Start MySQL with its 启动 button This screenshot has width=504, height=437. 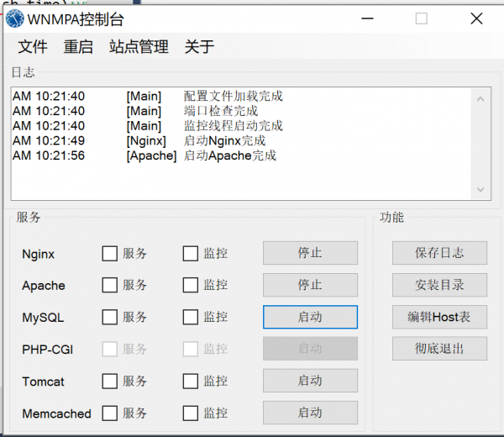coord(310,317)
